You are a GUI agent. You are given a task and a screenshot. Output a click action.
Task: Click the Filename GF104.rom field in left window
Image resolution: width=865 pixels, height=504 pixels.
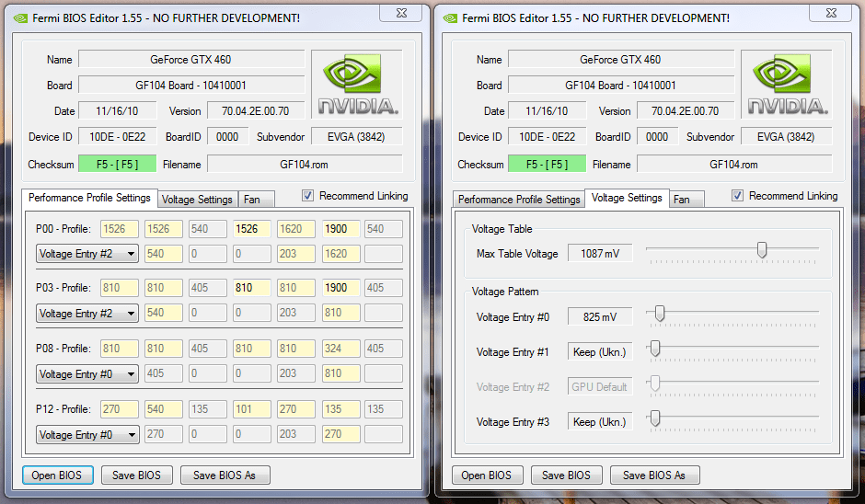click(305, 165)
